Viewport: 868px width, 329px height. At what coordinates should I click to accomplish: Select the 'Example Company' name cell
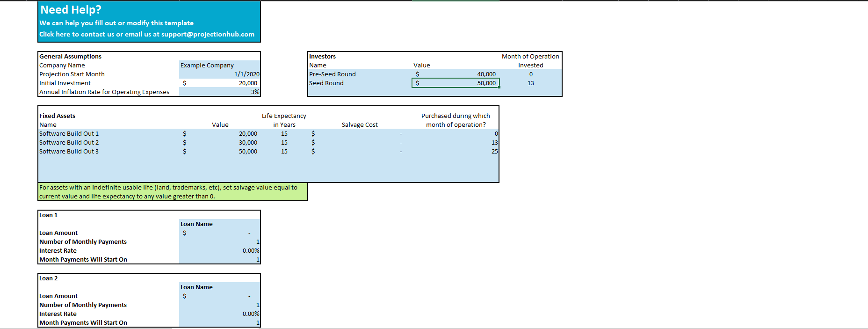(220, 65)
